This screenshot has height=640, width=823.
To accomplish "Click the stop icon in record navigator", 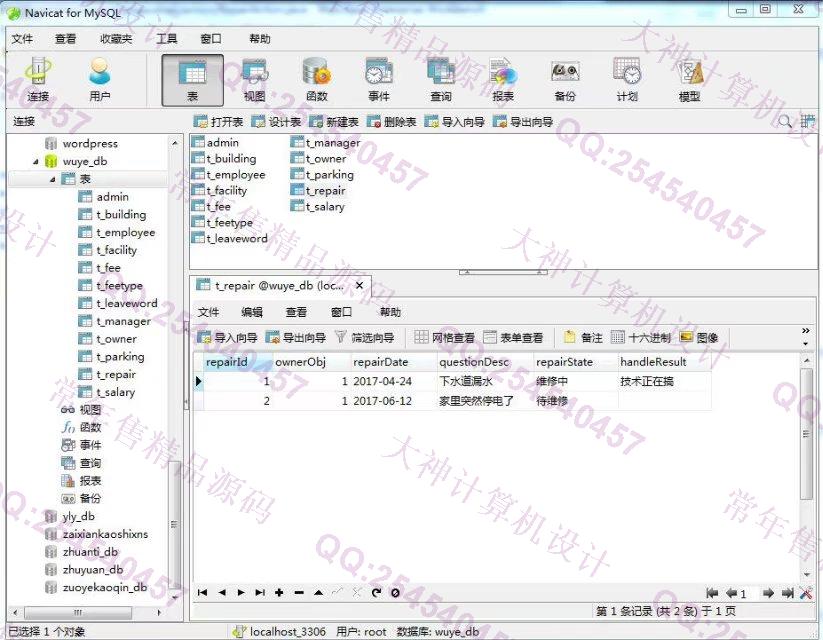I will pos(395,593).
